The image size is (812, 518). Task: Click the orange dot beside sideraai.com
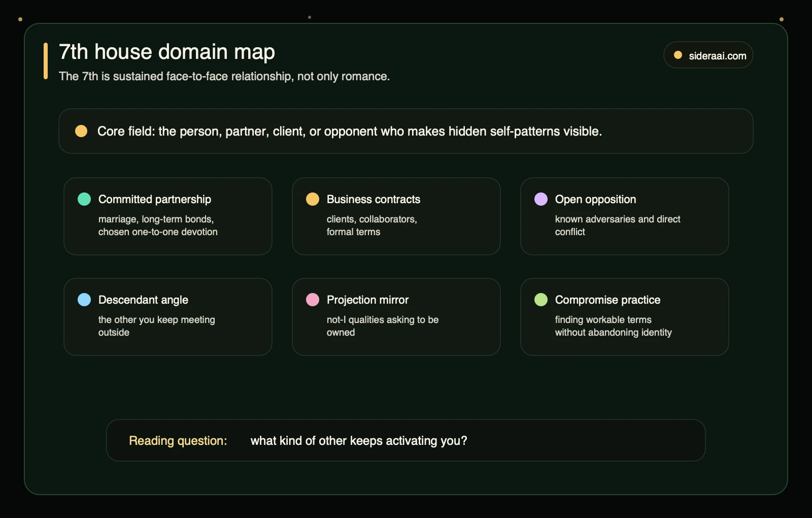678,55
